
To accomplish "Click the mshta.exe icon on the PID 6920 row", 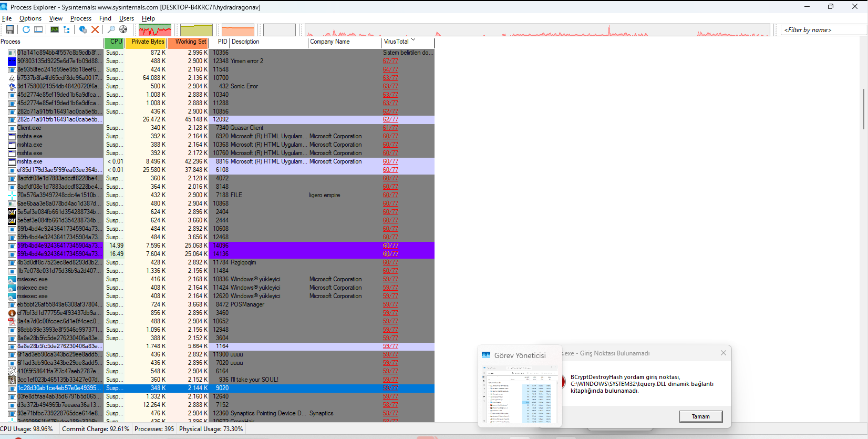I will click(x=12, y=136).
